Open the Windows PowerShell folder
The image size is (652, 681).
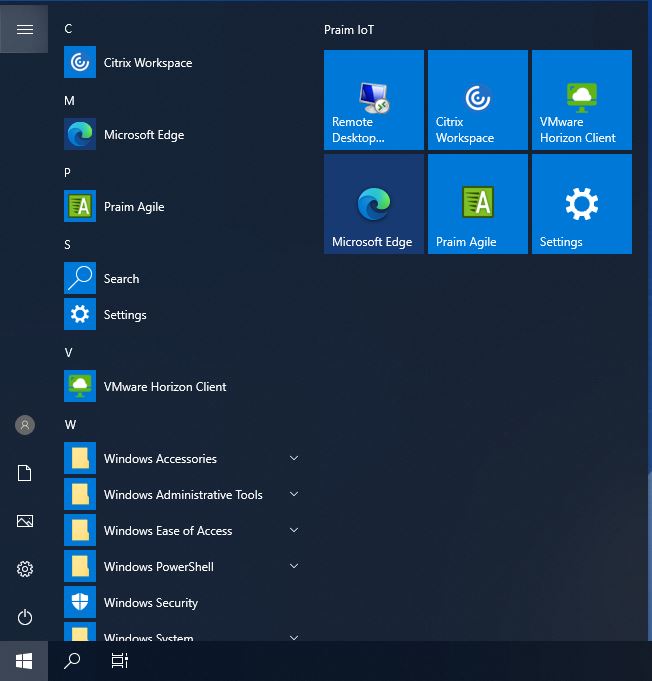[182, 566]
